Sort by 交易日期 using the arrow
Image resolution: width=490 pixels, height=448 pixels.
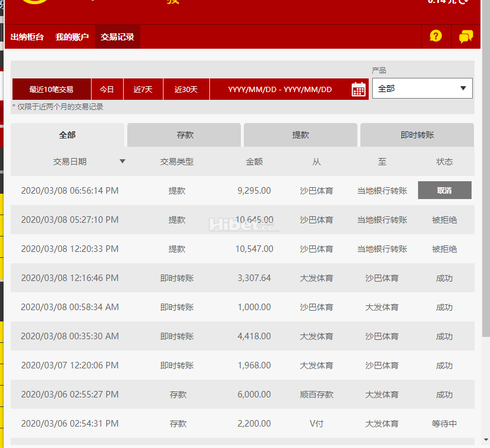[x=122, y=161]
